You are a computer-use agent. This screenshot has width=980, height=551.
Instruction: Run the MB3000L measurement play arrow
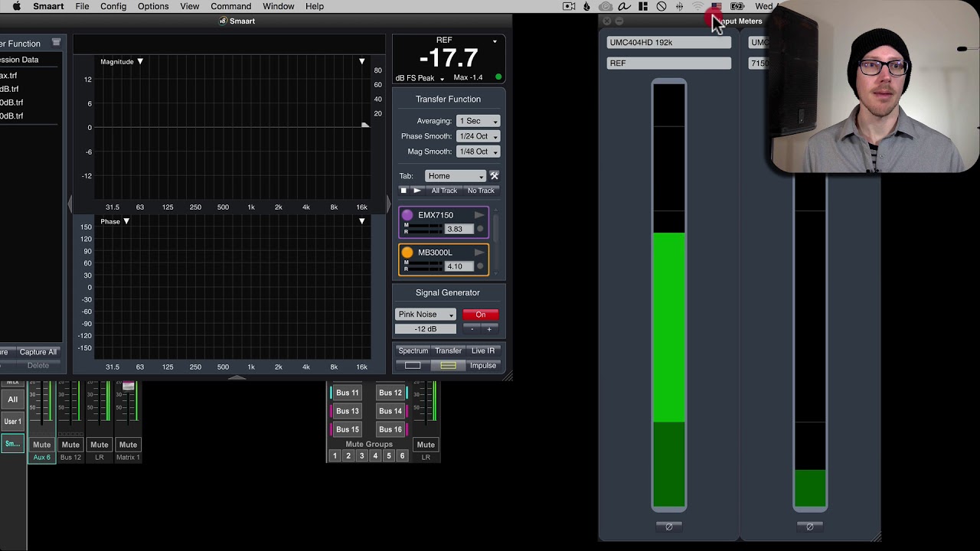(x=479, y=253)
